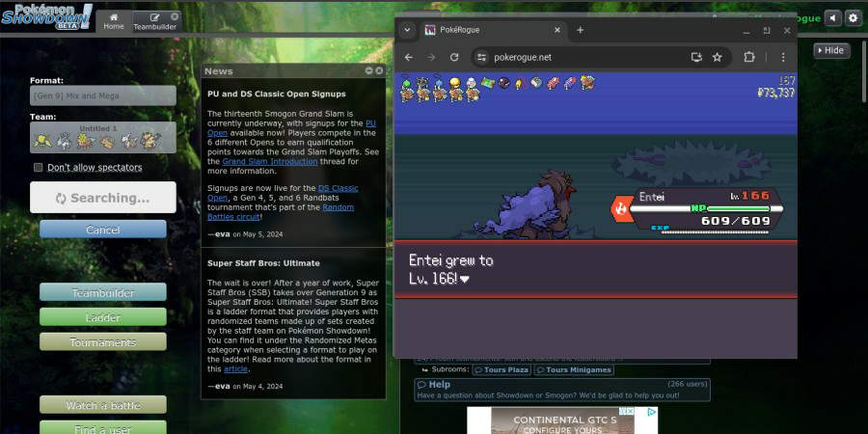Click the PU and DS Classic Open Signups headline

(277, 95)
